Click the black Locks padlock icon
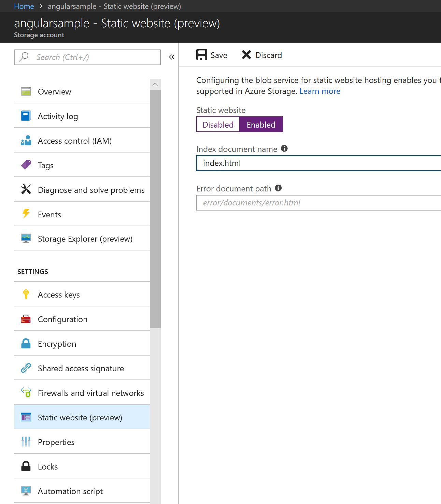Image resolution: width=441 pixels, height=504 pixels. pyautogui.click(x=26, y=466)
